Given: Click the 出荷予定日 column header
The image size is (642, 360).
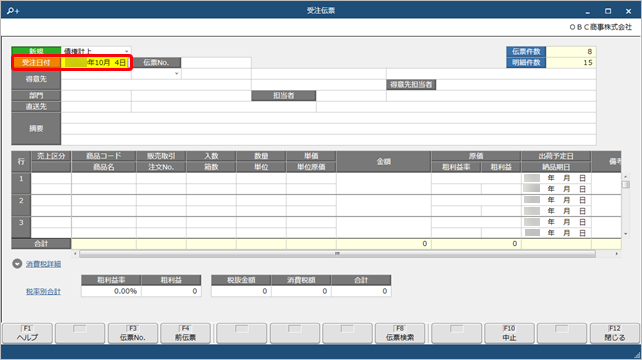Looking at the screenshot, I should point(556,156).
